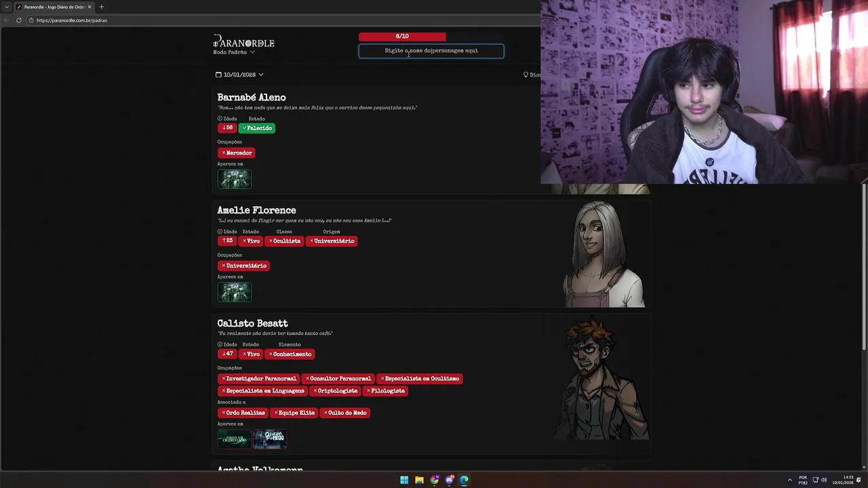The width and height of the screenshot is (868, 488).
Task: Click the Dicas lightbulb icon
Action: pos(526,75)
